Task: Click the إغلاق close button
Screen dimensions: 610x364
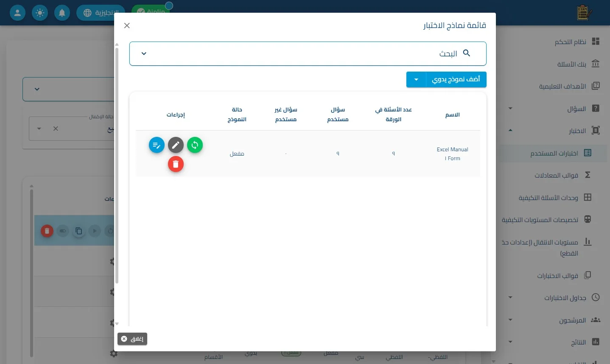Action: coord(132,339)
